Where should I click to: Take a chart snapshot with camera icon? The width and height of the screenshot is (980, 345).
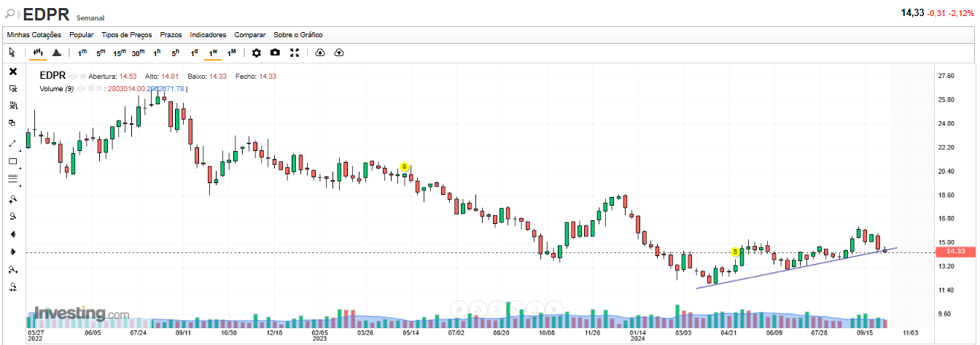pos(275,53)
